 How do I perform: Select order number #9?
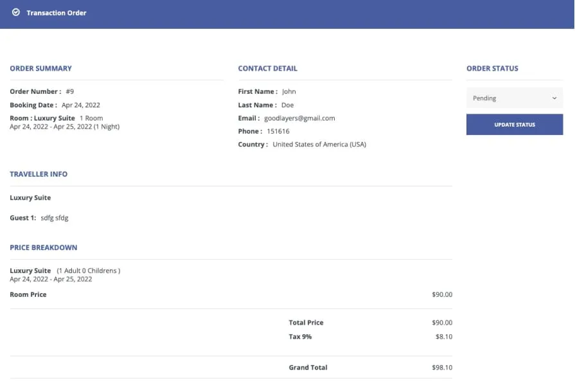point(70,91)
